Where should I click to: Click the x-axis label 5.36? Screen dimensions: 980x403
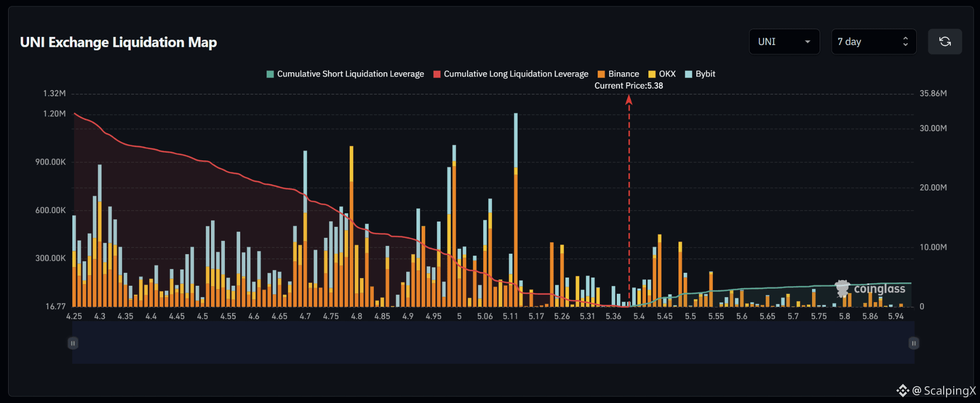(613, 316)
